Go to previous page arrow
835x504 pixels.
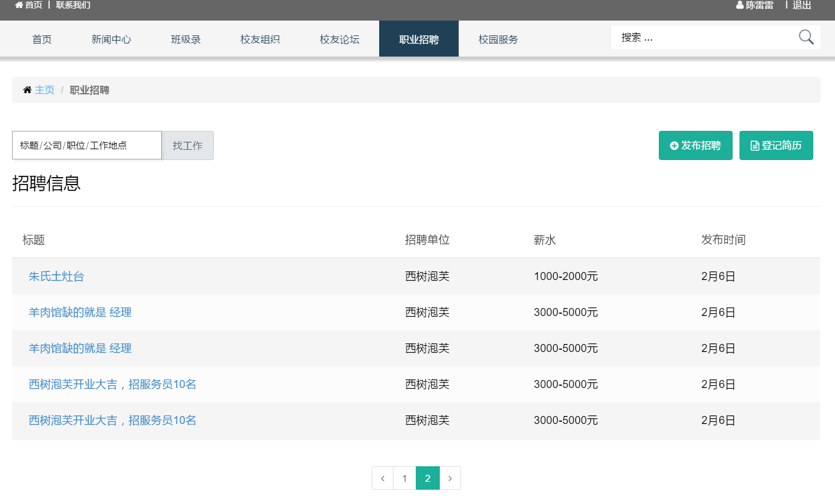(x=383, y=478)
